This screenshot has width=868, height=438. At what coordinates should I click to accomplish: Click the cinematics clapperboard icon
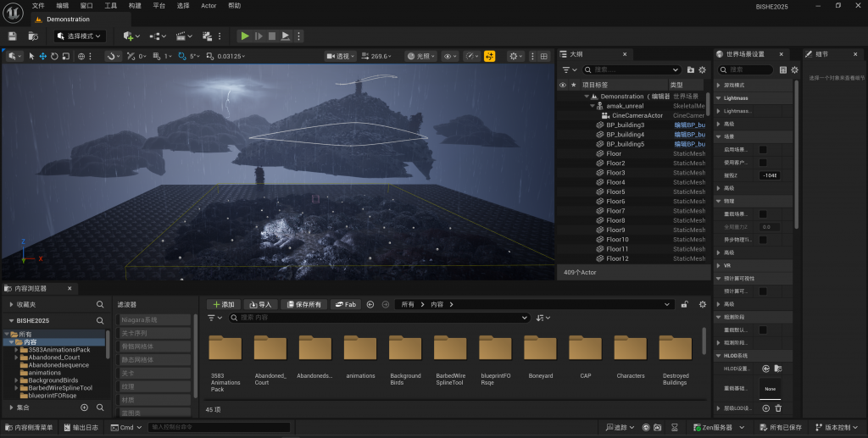tap(181, 36)
